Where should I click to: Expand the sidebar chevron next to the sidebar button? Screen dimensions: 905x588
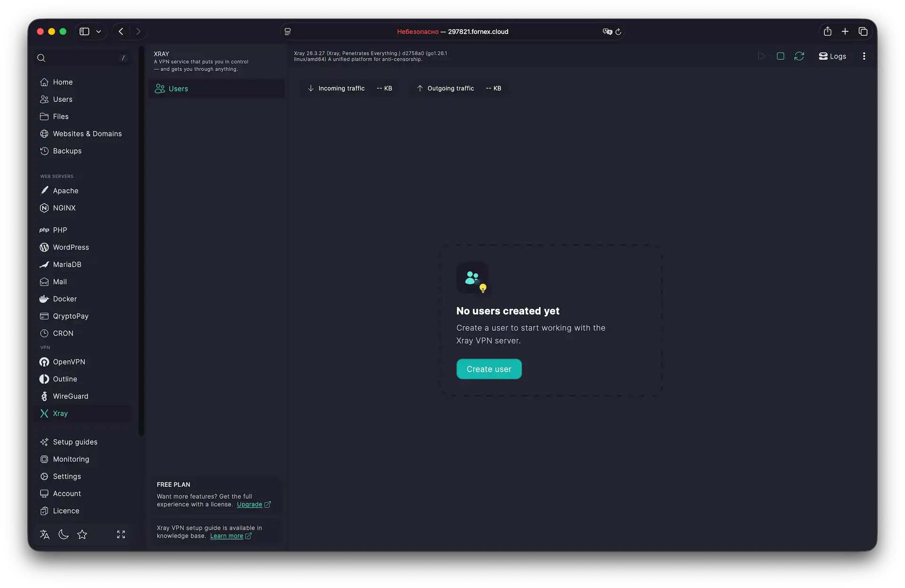point(99,31)
